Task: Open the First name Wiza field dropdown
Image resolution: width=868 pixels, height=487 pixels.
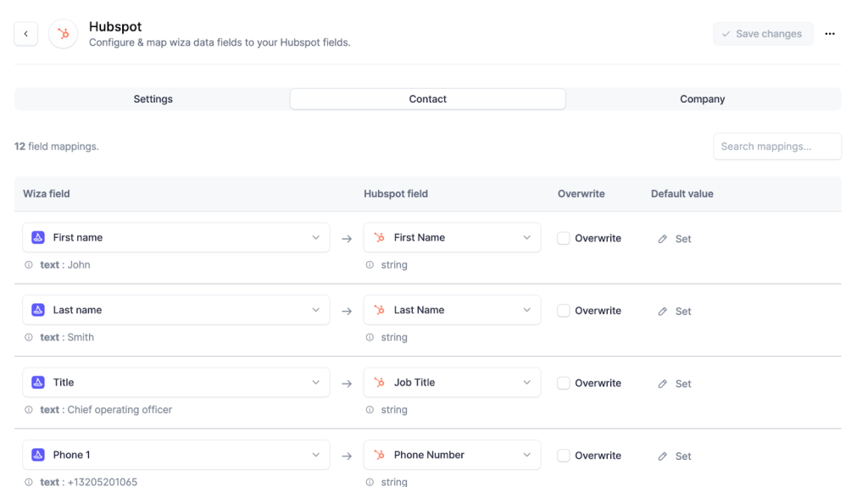Action: 176,237
